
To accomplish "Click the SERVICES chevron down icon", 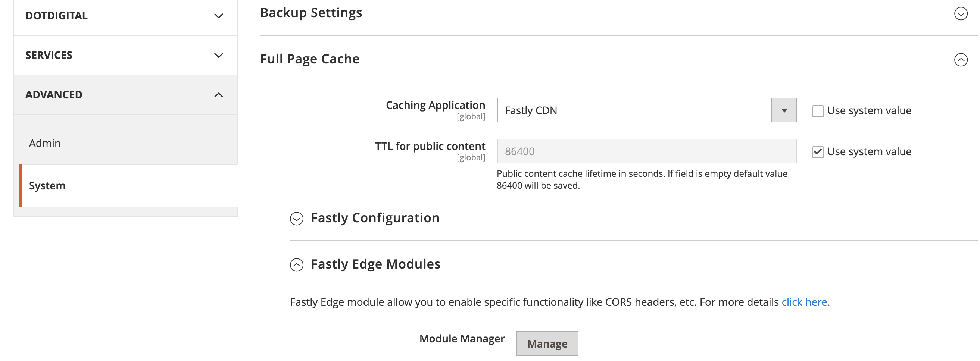I will pos(218,56).
